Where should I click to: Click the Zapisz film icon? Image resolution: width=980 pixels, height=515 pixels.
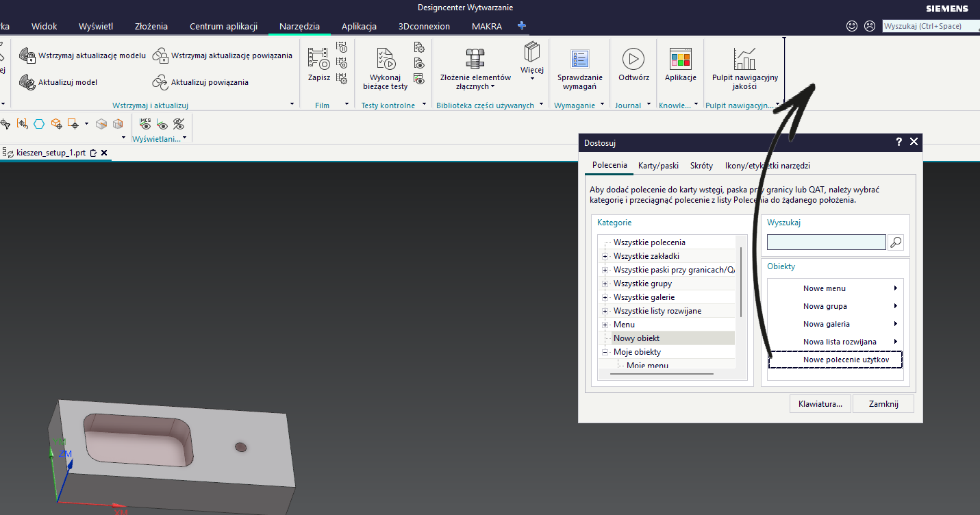point(318,59)
